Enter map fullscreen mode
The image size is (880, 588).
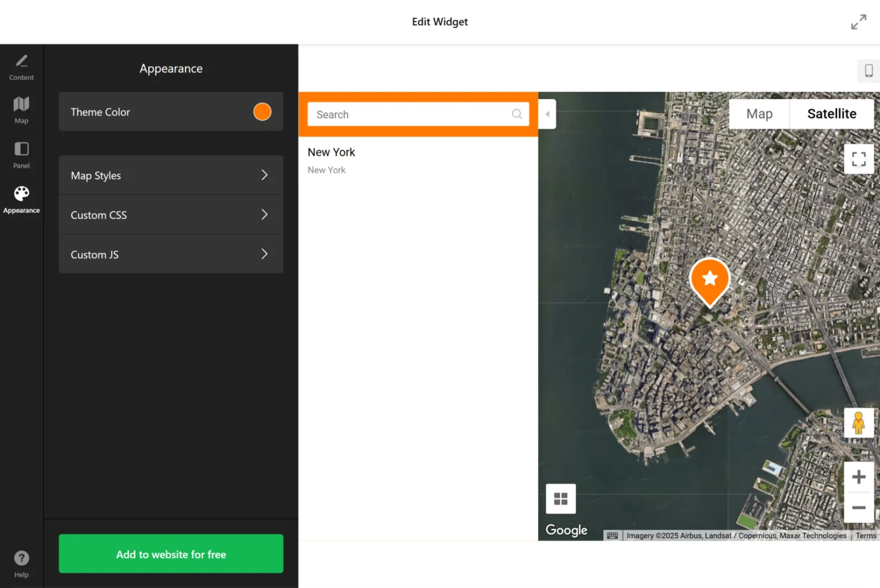(x=859, y=159)
